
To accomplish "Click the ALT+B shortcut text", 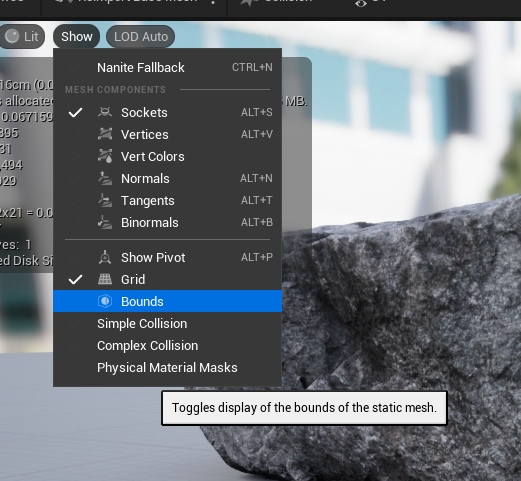I will point(257,222).
